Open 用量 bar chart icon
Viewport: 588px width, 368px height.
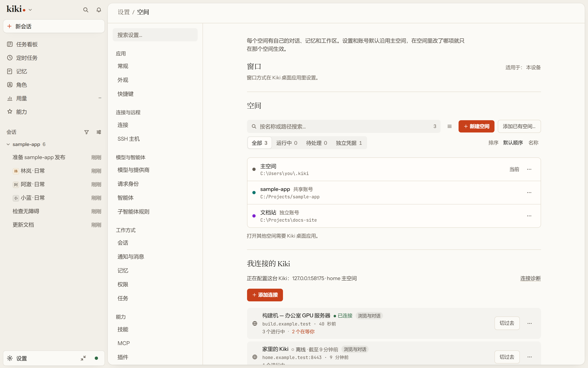(10, 98)
